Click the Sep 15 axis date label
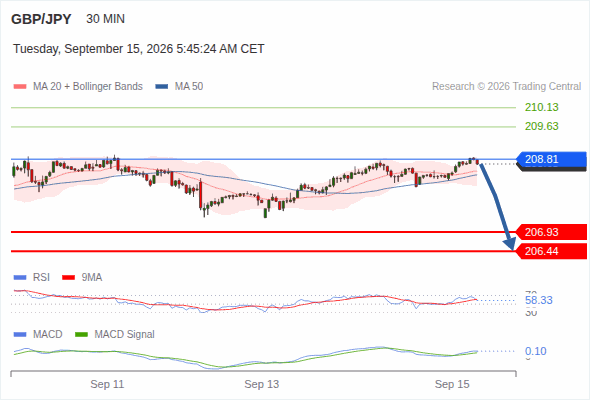 (452, 384)
